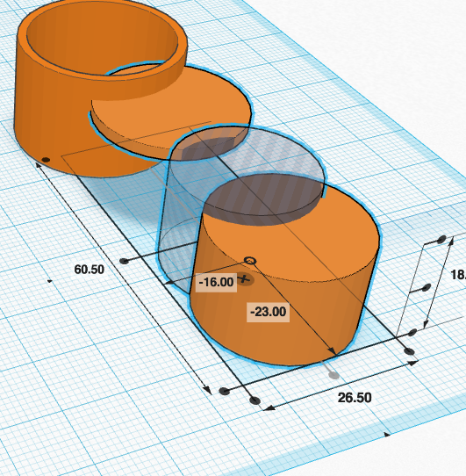Viewport: 466px width, 476px height.
Task: Click the black dot on the ring cylinder base
Action: (x=46, y=160)
